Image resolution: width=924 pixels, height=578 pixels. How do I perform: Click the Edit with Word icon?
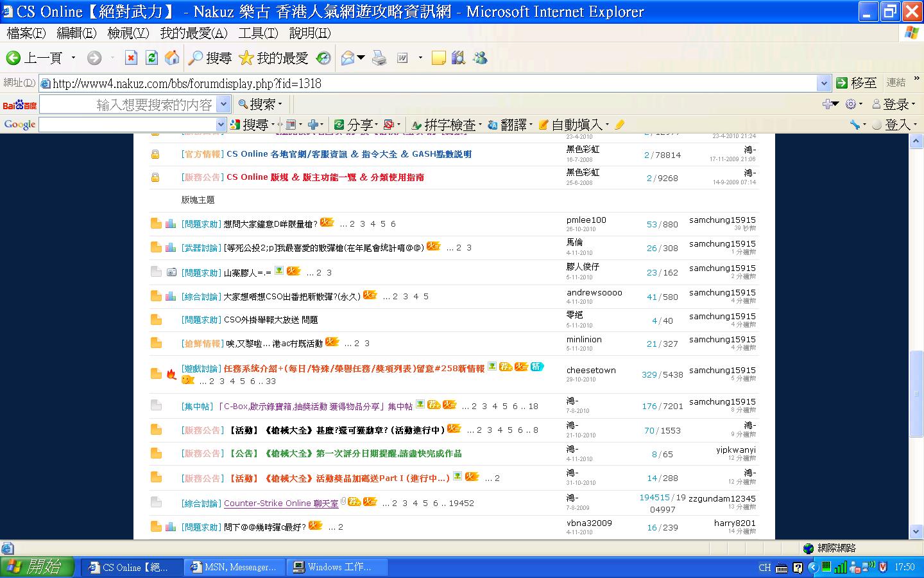tap(402, 58)
